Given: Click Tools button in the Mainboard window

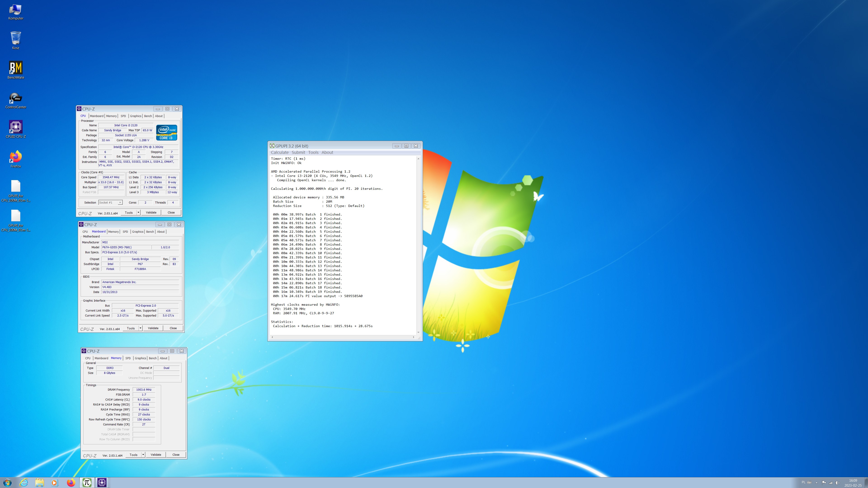Looking at the screenshot, I should 131,328.
